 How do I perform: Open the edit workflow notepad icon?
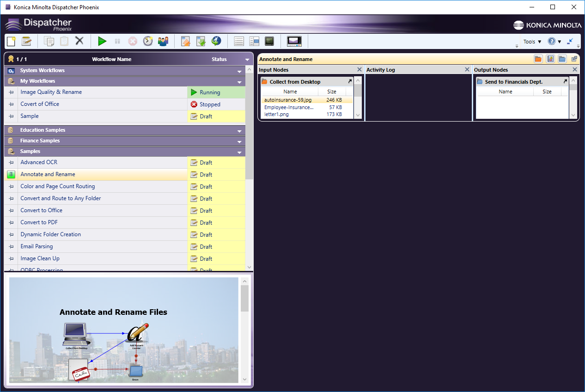[26, 41]
